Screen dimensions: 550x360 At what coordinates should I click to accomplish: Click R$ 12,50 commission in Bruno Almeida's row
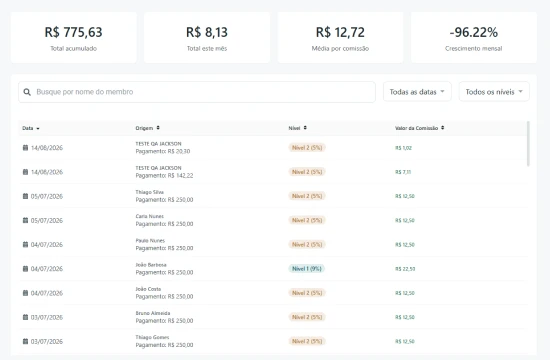click(405, 317)
